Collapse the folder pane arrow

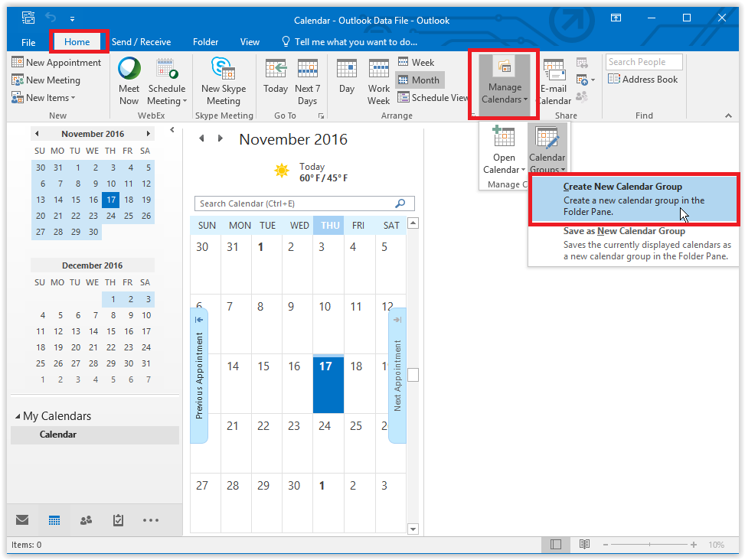pyautogui.click(x=172, y=129)
